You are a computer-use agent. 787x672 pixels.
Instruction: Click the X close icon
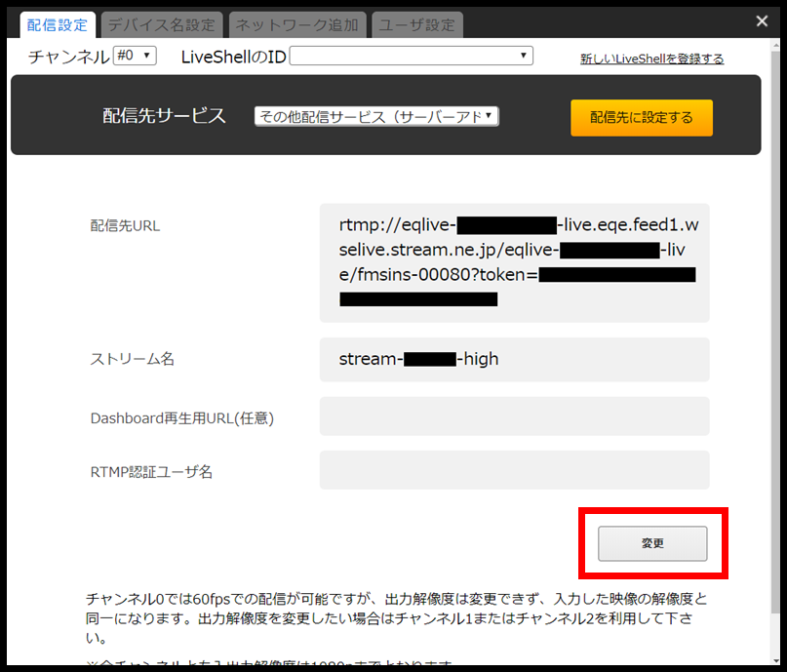pos(762,20)
